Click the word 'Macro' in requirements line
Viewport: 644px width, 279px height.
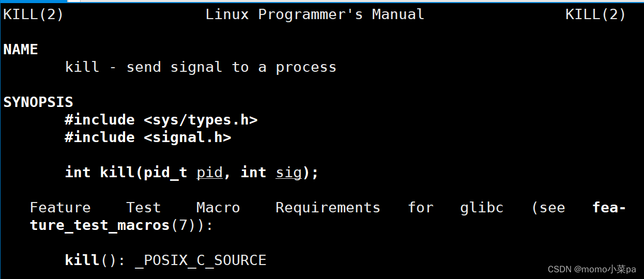pos(218,208)
